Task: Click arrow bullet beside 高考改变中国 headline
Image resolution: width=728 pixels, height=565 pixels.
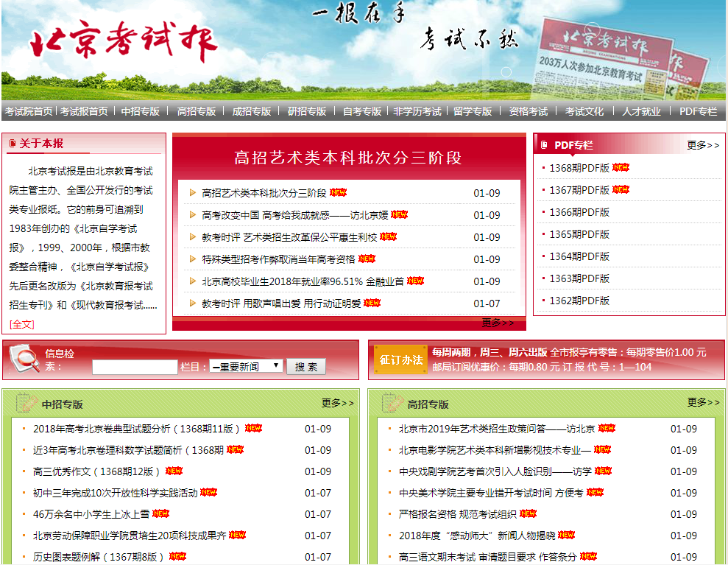Action: pyautogui.click(x=193, y=215)
